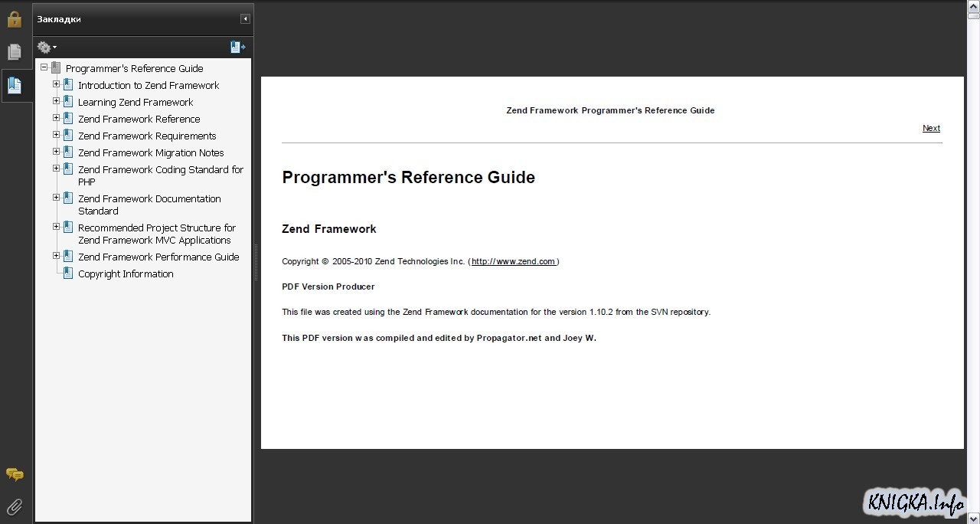Click the vertical scrollbar up arrow

[x=973, y=5]
